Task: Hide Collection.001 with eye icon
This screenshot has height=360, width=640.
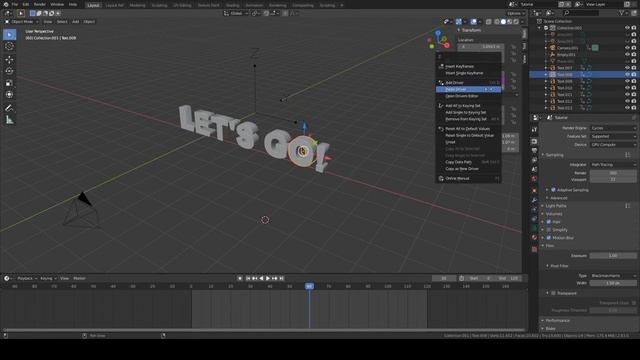Action: pos(627,28)
